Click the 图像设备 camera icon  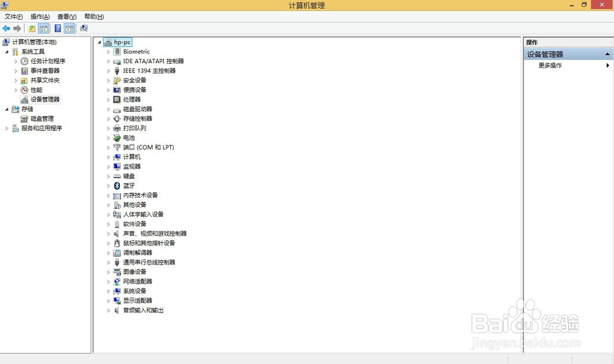(x=117, y=272)
